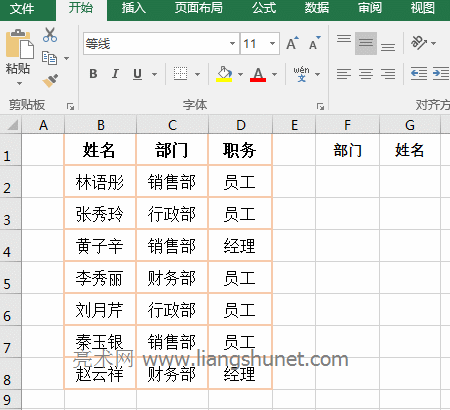
Task: Center text horizontally
Action: [366, 74]
